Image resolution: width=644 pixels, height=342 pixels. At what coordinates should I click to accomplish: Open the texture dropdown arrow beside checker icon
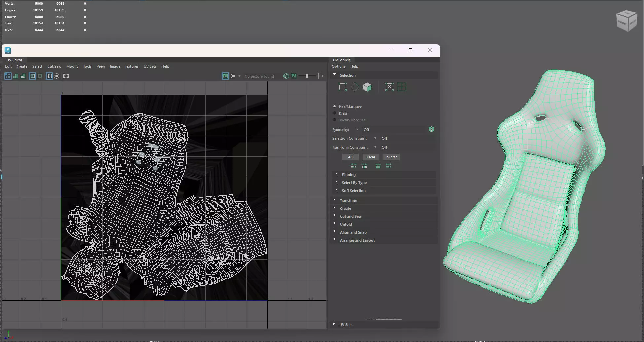pos(239,76)
